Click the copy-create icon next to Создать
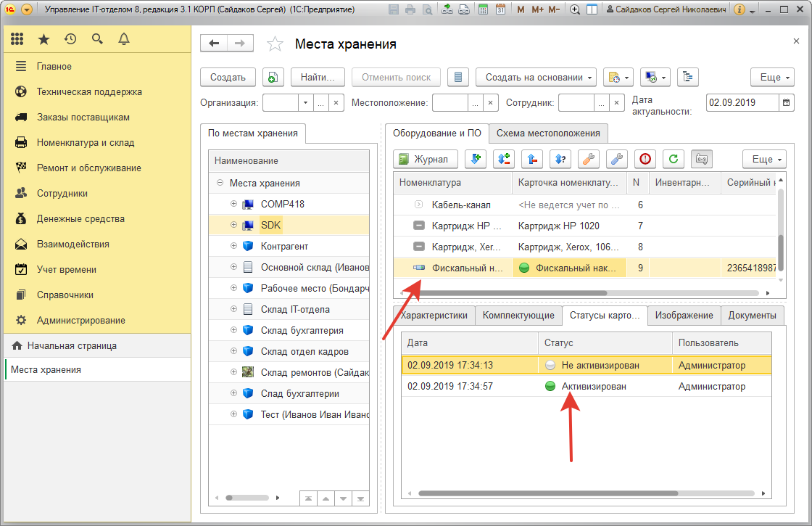812x526 pixels. click(x=273, y=77)
